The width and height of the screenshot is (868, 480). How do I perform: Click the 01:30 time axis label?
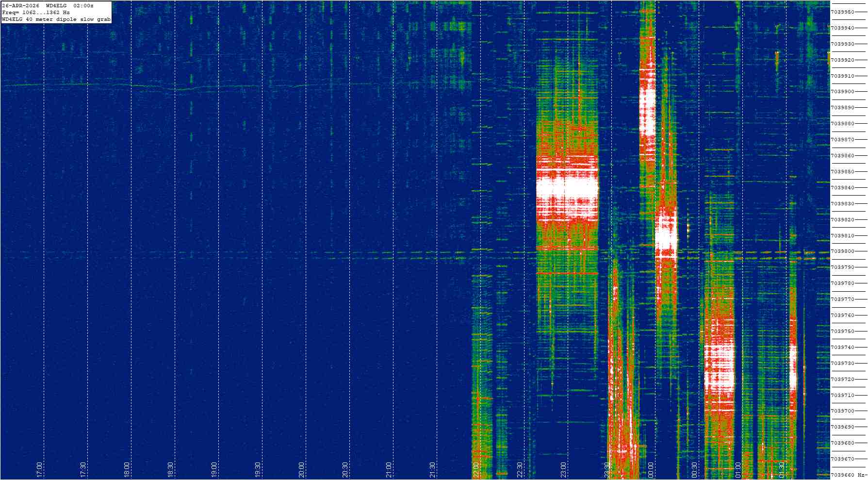(782, 470)
